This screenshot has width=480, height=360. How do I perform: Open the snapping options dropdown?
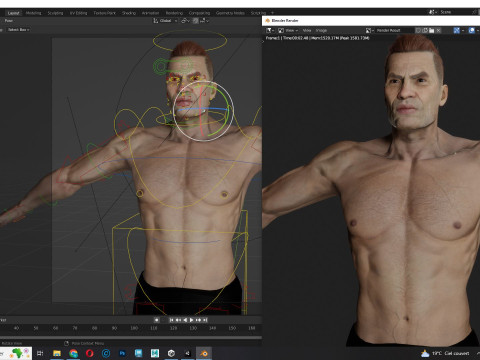coord(204,21)
